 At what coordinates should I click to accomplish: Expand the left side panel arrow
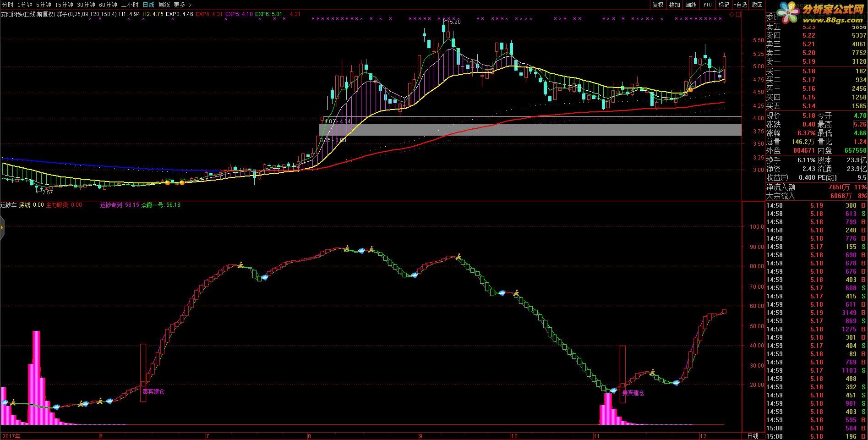[x=2, y=228]
